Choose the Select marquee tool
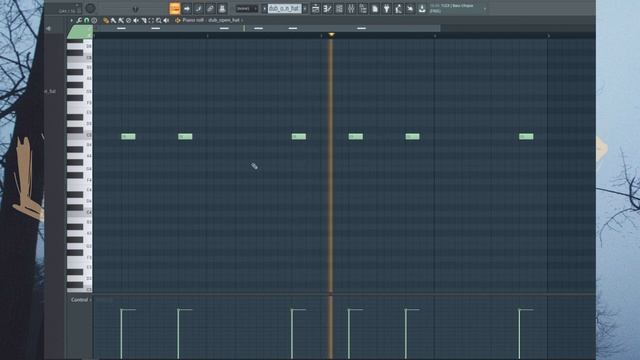Screen dimensions: 640x360 151,20
